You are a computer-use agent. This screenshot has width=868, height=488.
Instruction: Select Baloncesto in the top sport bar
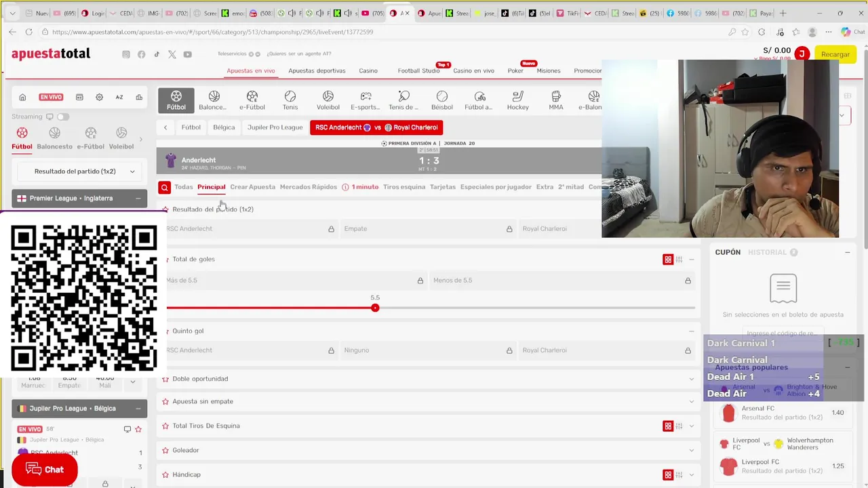point(214,100)
